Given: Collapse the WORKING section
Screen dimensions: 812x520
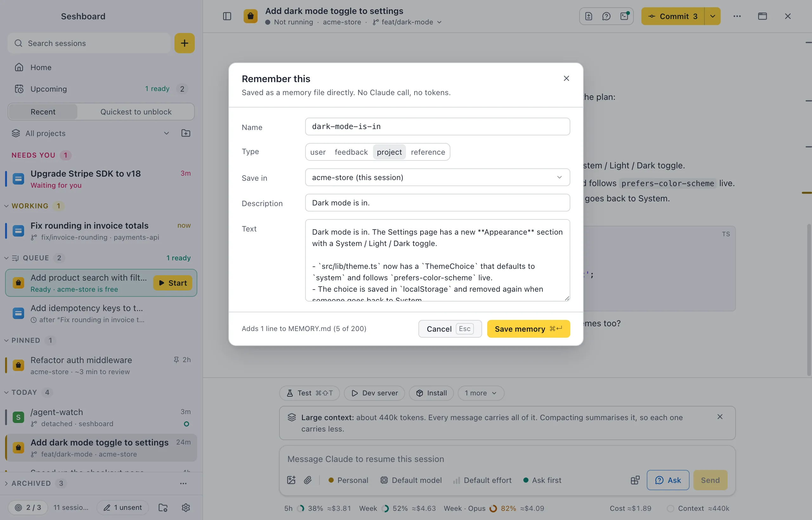Looking at the screenshot, I should [x=6, y=206].
